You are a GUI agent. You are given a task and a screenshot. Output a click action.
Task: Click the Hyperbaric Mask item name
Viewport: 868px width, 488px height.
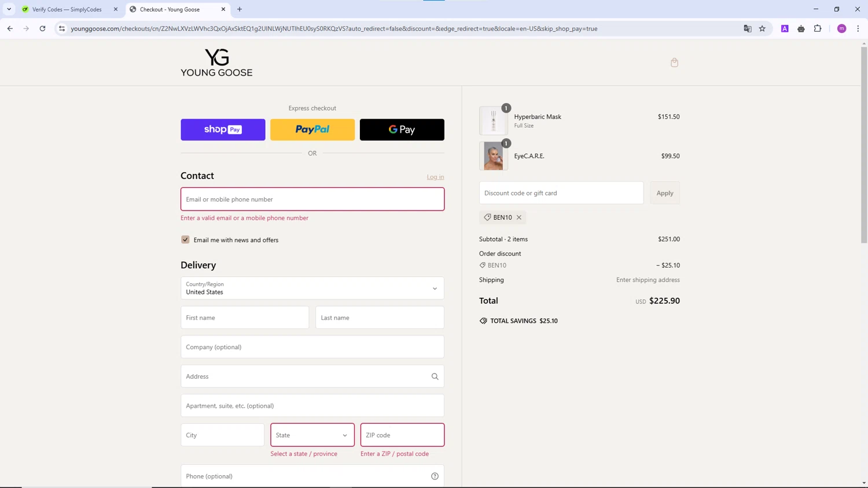point(538,117)
